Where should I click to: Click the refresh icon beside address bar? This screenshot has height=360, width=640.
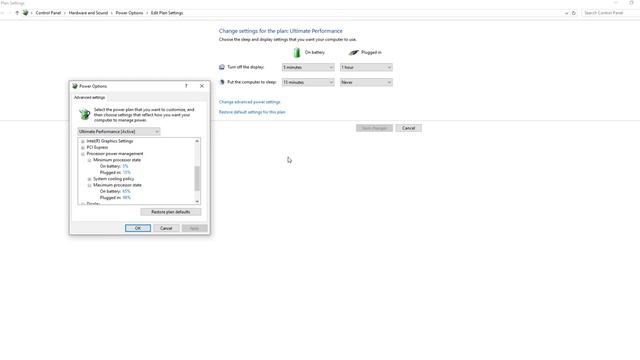pyautogui.click(x=573, y=13)
